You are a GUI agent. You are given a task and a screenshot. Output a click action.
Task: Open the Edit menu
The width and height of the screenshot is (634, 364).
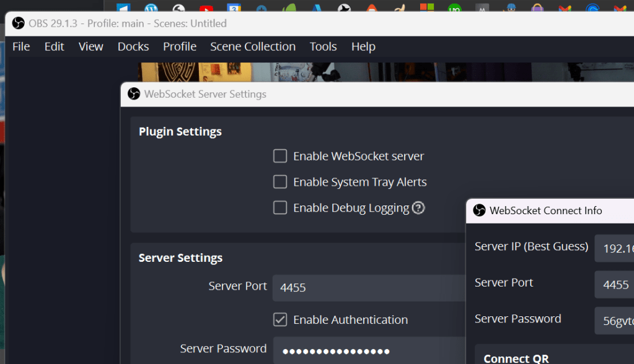54,46
